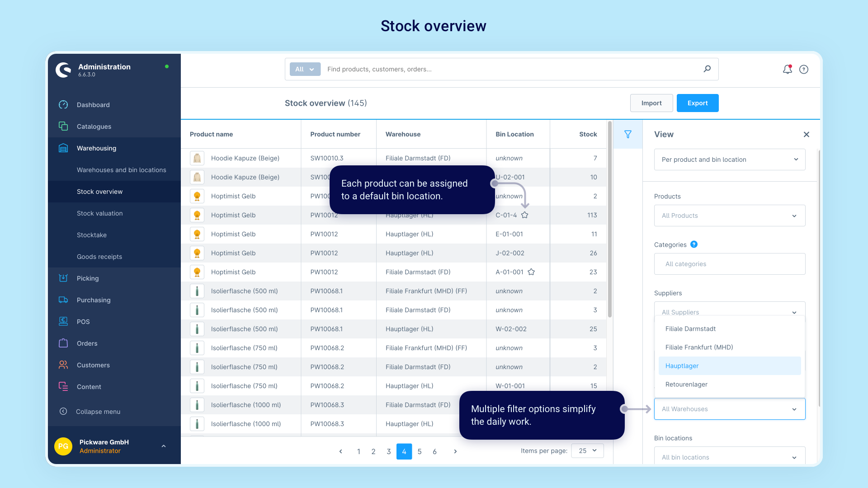Viewport: 868px width, 488px height.
Task: Go to next page arrow
Action: [455, 451]
